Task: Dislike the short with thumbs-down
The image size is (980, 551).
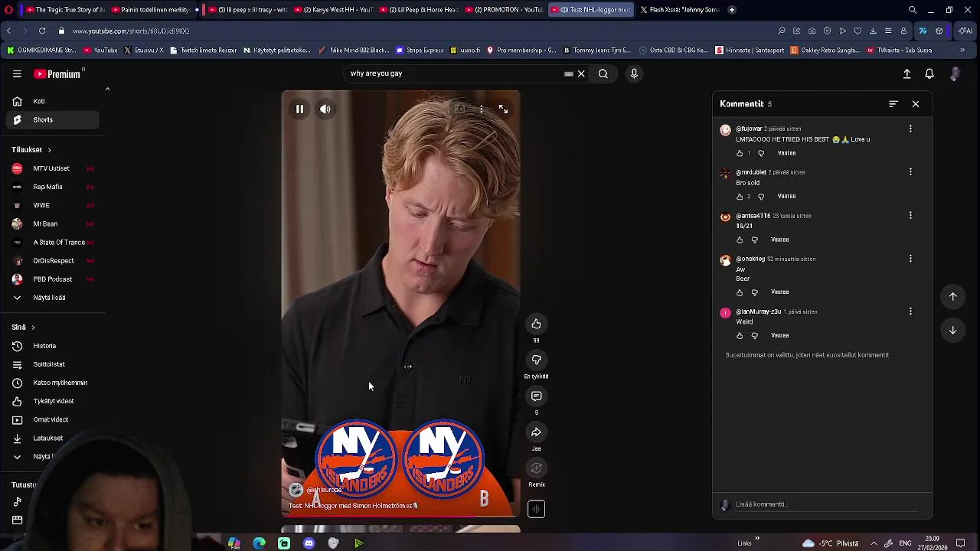Action: (536, 360)
